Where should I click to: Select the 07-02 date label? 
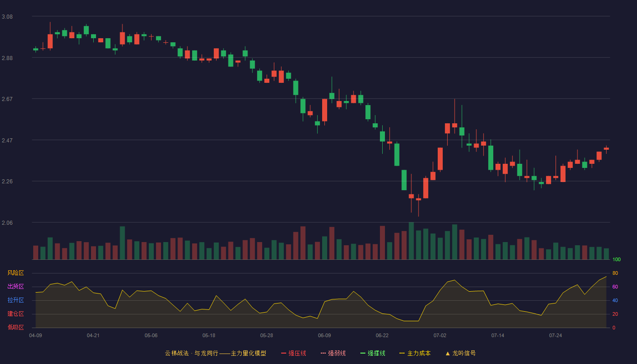pyautogui.click(x=440, y=335)
